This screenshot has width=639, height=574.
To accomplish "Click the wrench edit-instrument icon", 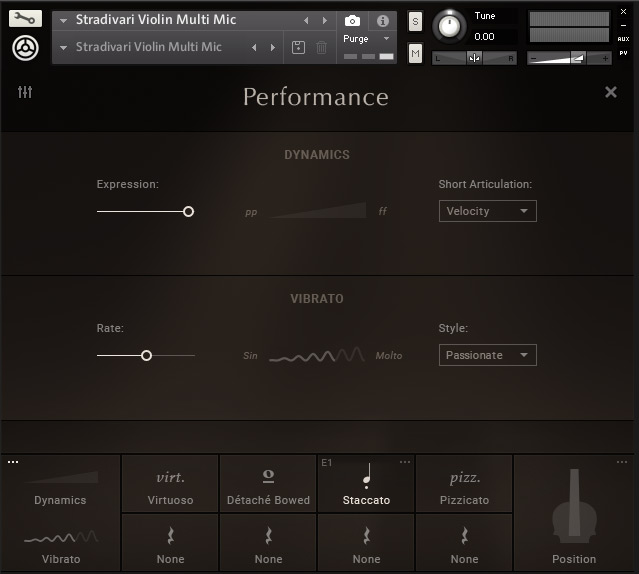I will click(x=25, y=18).
